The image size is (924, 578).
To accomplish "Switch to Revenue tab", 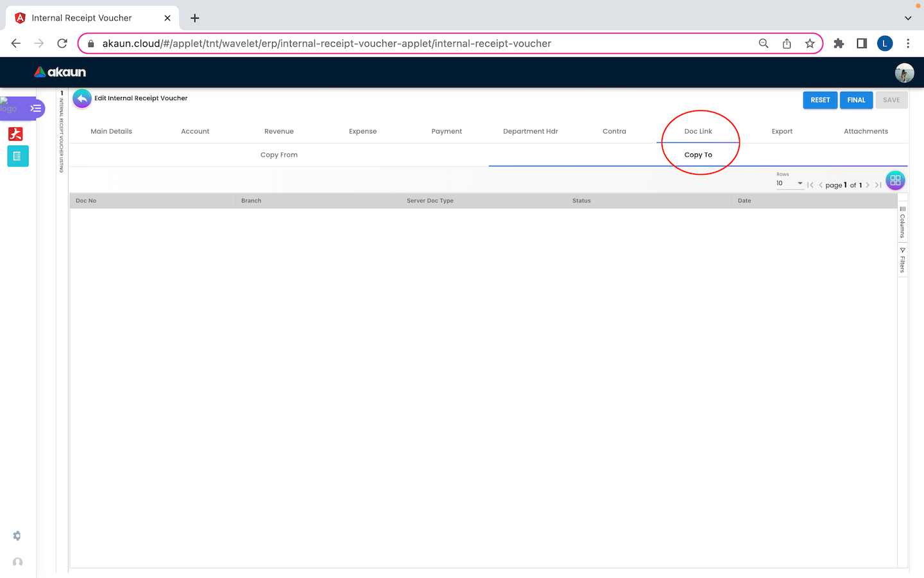I will (x=279, y=131).
